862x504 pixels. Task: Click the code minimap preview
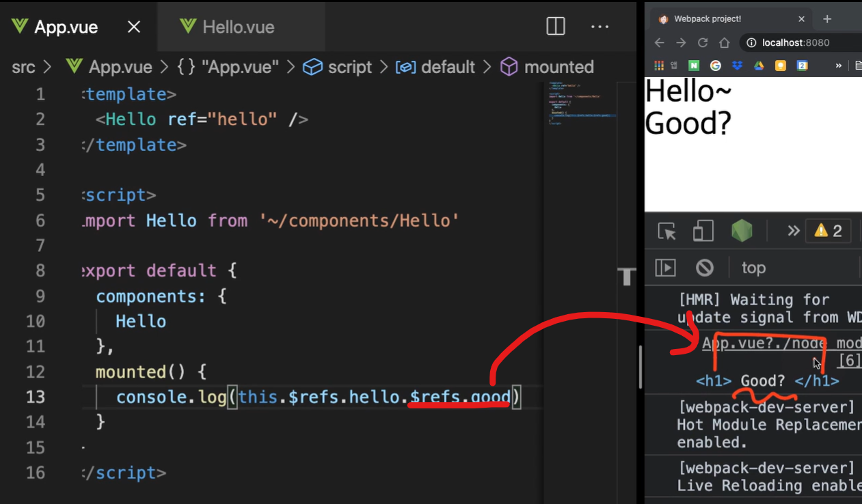(581, 104)
